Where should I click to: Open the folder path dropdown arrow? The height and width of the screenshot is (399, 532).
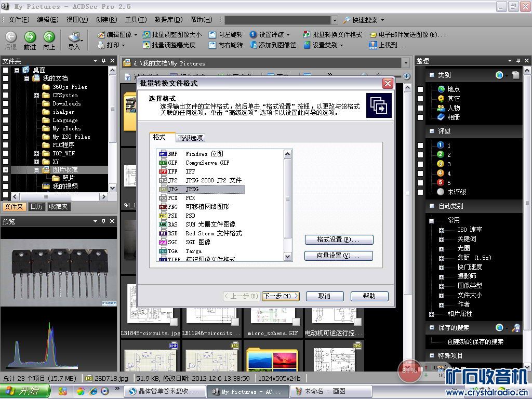[406, 63]
